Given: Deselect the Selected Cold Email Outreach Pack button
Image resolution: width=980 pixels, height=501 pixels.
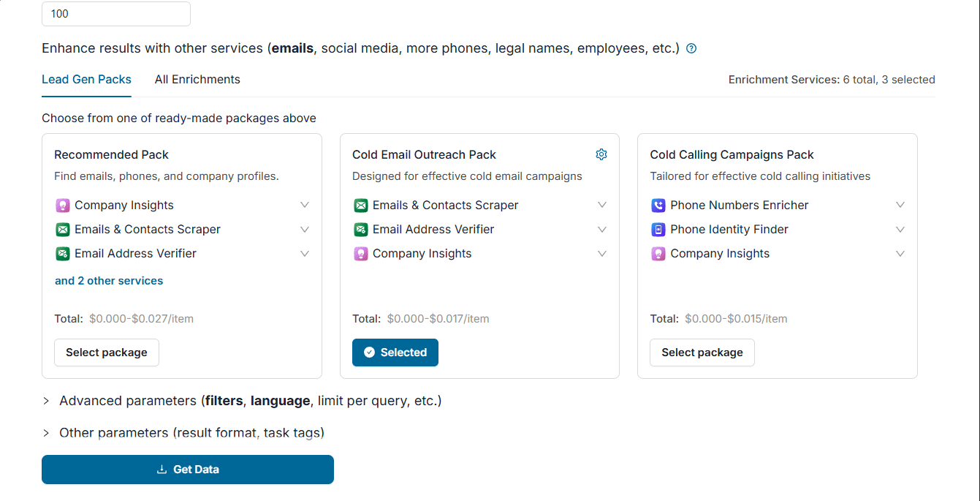Looking at the screenshot, I should pos(395,353).
